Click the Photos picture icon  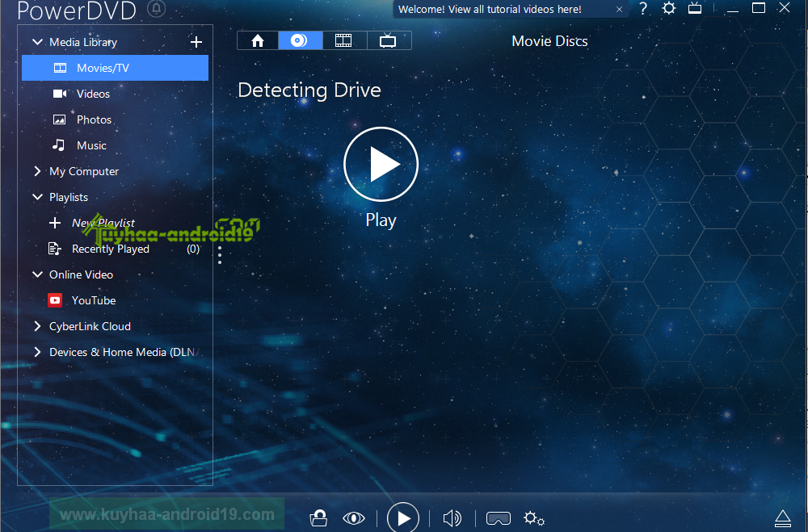point(60,119)
